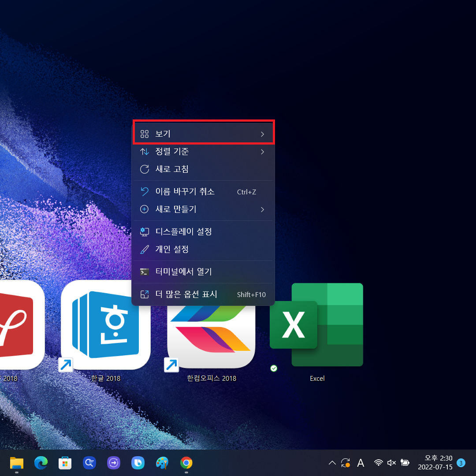The image size is (476, 476).
Task: Select 새로 고침 from context menu
Action: click(203, 169)
